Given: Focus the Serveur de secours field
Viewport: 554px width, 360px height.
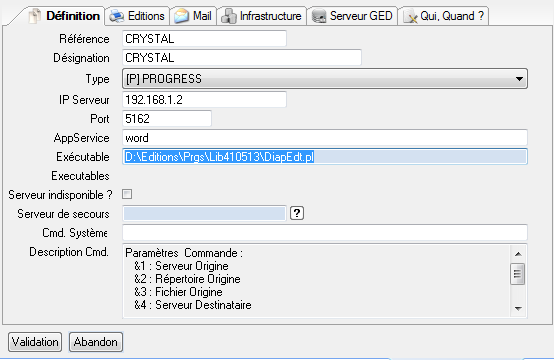Looking at the screenshot, I should (x=204, y=213).
